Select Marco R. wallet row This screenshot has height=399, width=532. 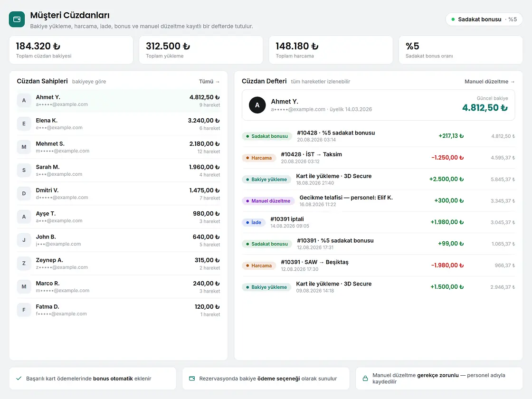(x=118, y=287)
